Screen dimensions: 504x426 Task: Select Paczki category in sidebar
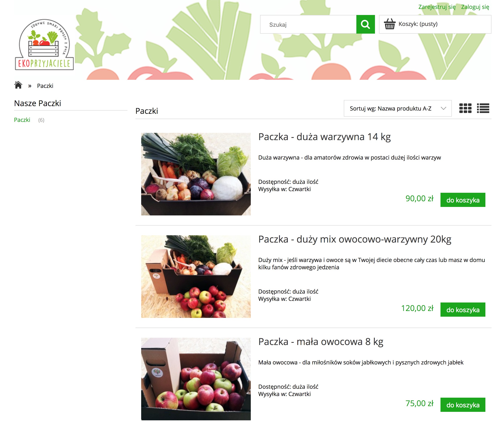point(22,120)
